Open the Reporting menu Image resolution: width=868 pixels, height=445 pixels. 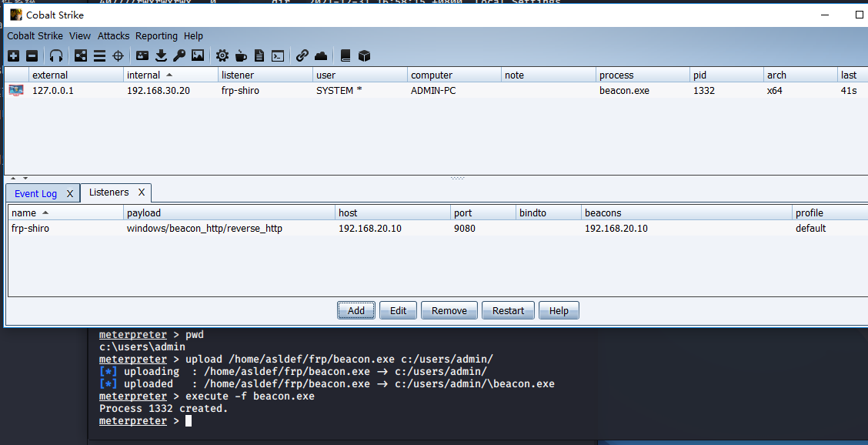click(x=157, y=36)
